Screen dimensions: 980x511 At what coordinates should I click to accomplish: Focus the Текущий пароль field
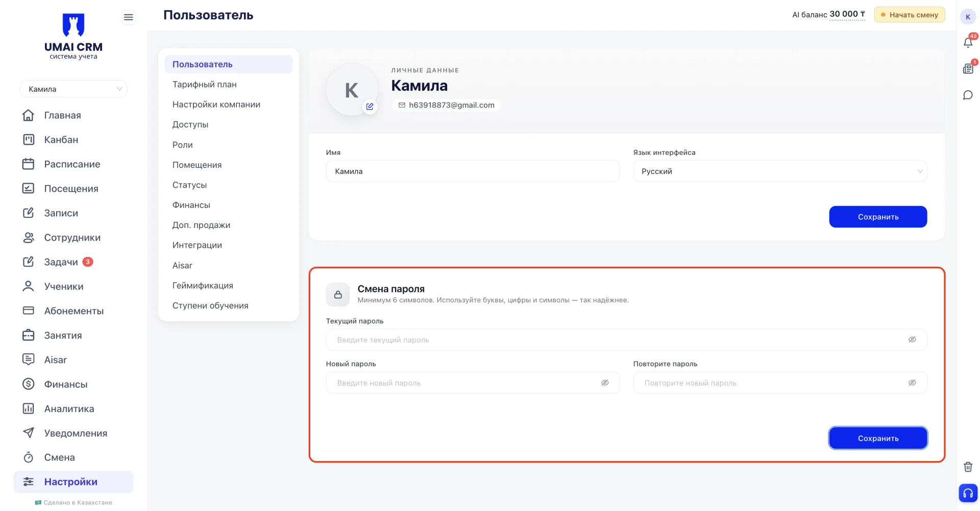tap(626, 340)
